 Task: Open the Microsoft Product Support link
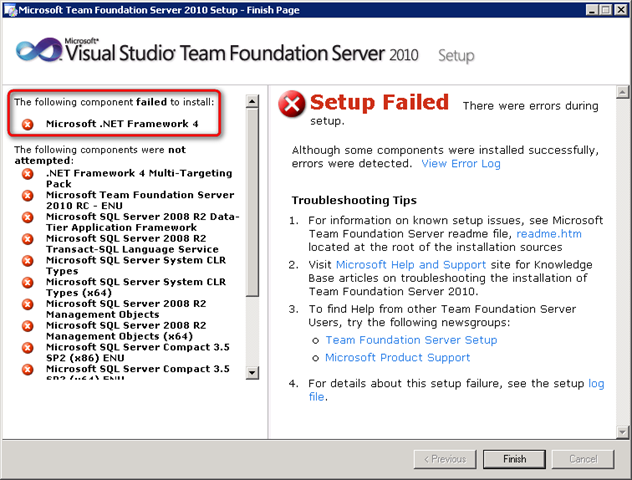[x=397, y=358]
